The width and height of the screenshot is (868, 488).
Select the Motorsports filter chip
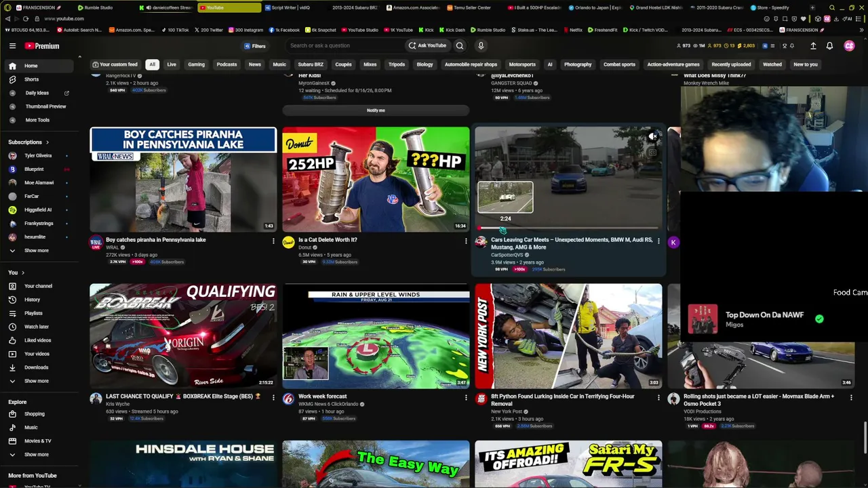coord(522,64)
